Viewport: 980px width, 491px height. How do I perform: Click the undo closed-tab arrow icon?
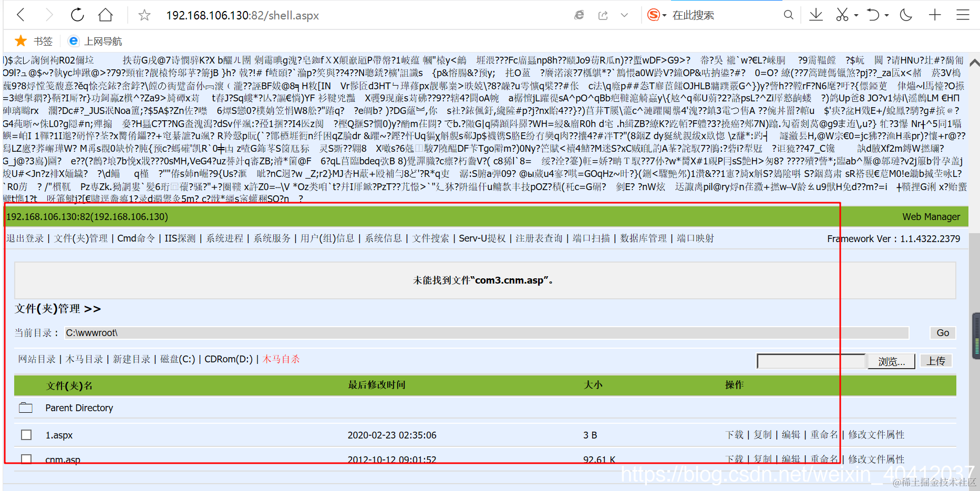[873, 15]
